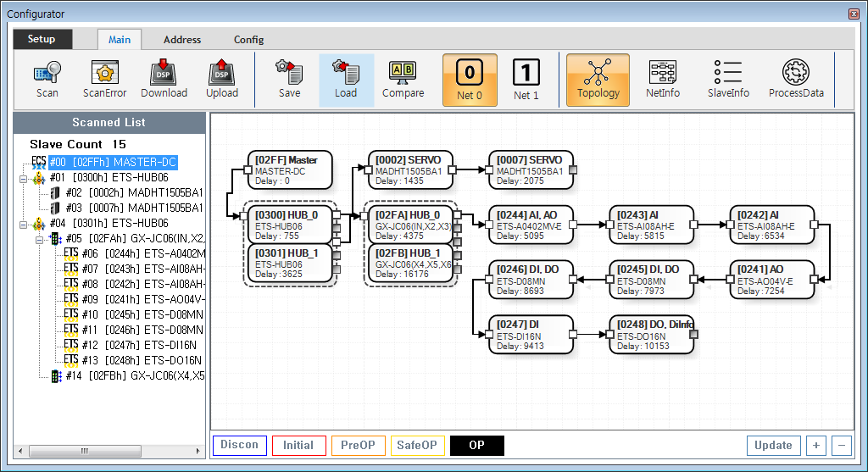Click the Load icon
This screenshot has width=868, height=472.
pyautogui.click(x=346, y=80)
